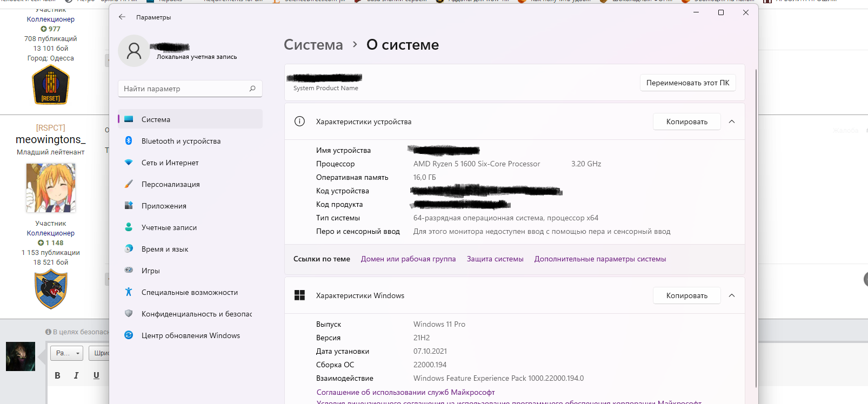This screenshot has height=404, width=868.
Task: Click the Приложения apps icon
Action: point(129,206)
